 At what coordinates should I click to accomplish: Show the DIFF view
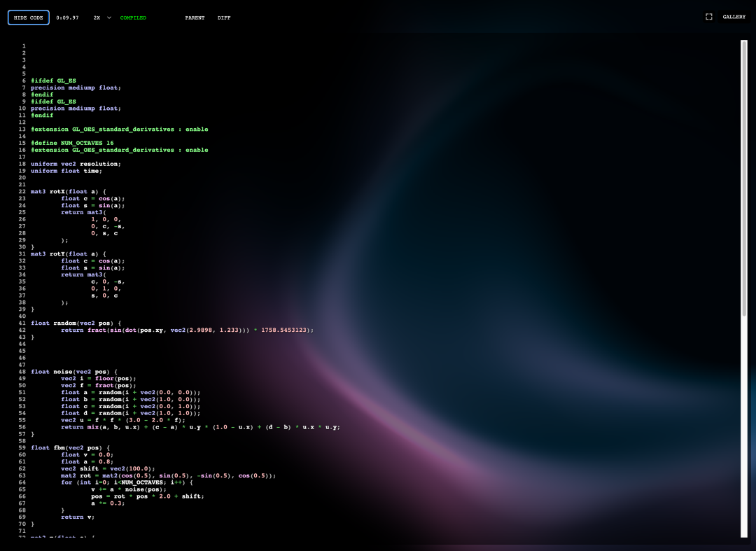[224, 18]
